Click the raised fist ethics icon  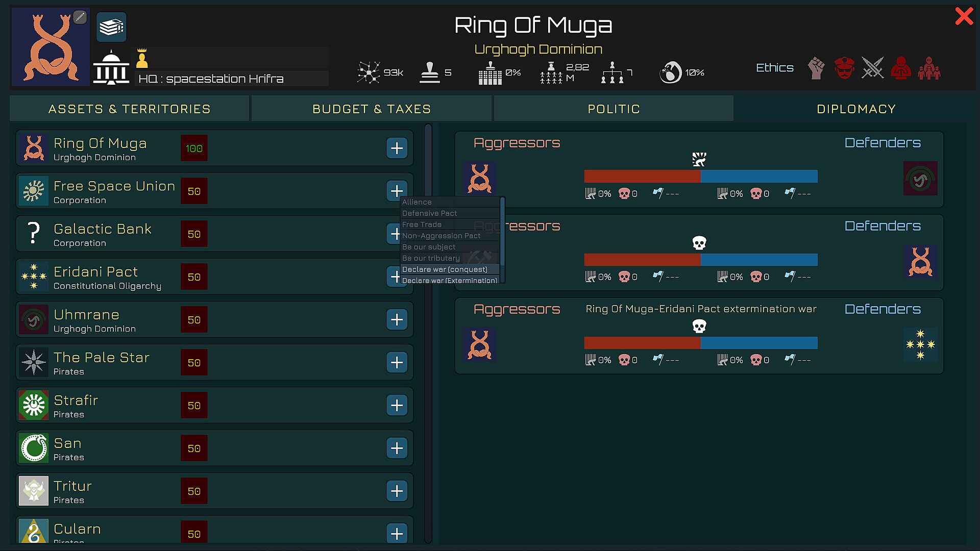click(816, 68)
